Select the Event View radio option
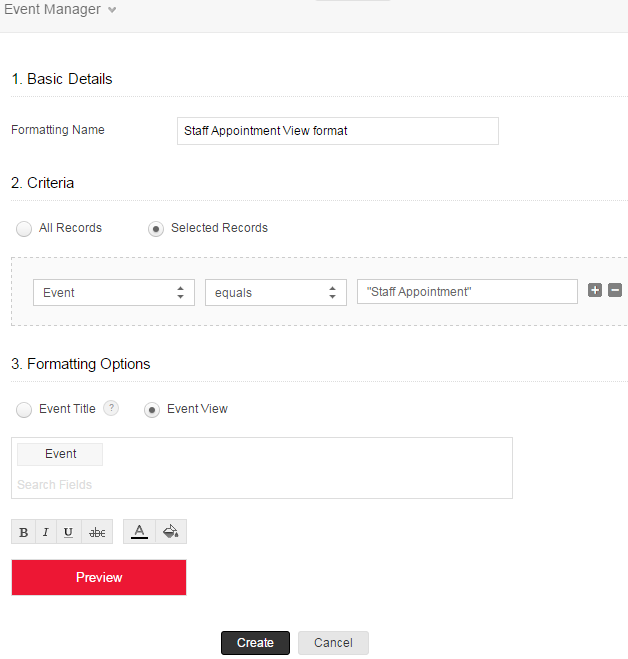This screenshot has width=628, height=659. [152, 410]
